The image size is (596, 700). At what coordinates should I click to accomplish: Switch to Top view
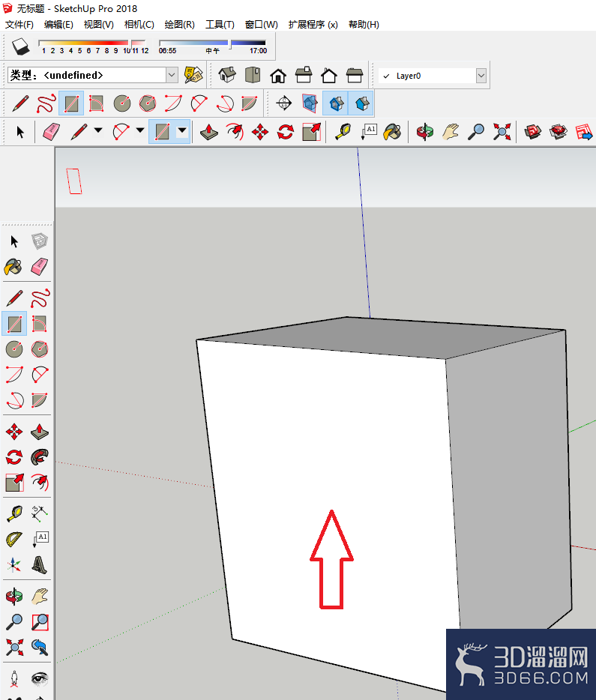click(x=253, y=75)
